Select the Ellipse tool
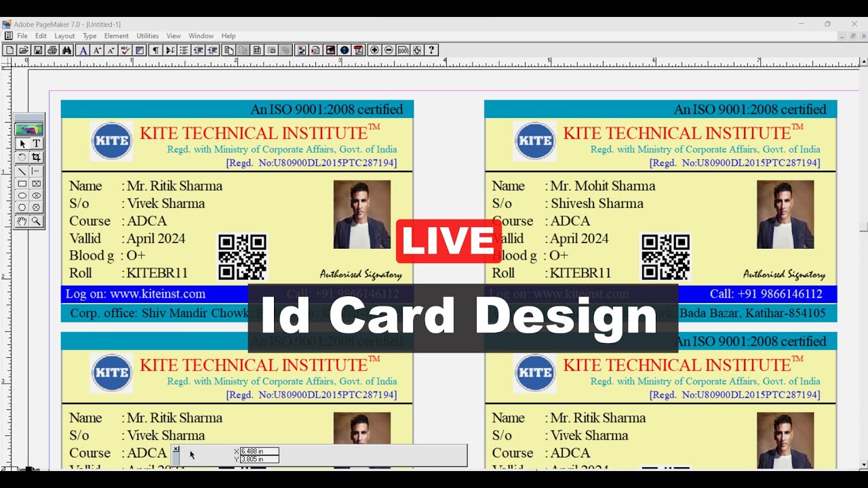Image resolution: width=868 pixels, height=488 pixels. coord(22,195)
